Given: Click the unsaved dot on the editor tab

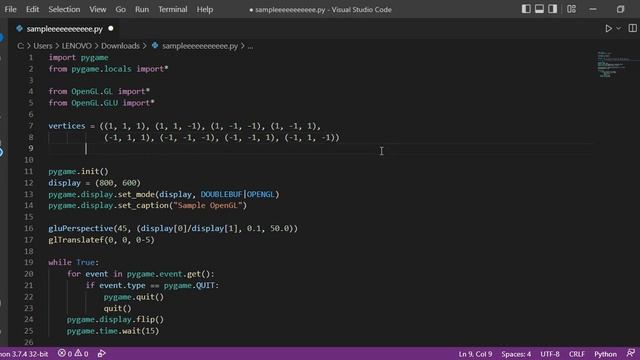Looking at the screenshot, I should [x=111, y=29].
